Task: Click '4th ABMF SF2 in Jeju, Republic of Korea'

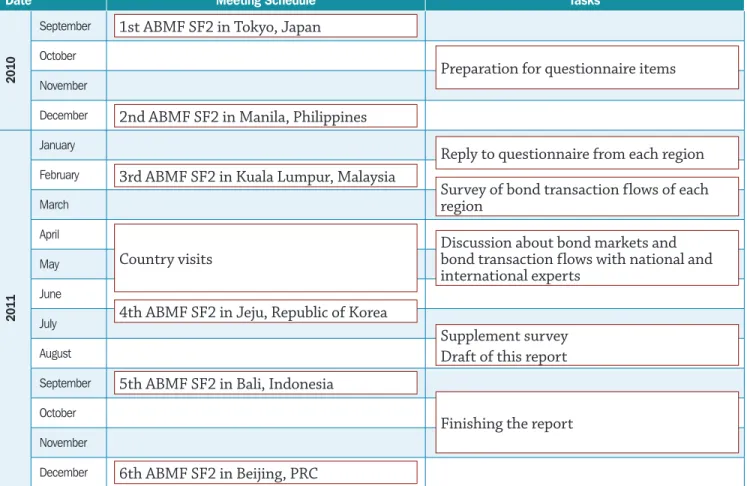Action: tap(266, 311)
